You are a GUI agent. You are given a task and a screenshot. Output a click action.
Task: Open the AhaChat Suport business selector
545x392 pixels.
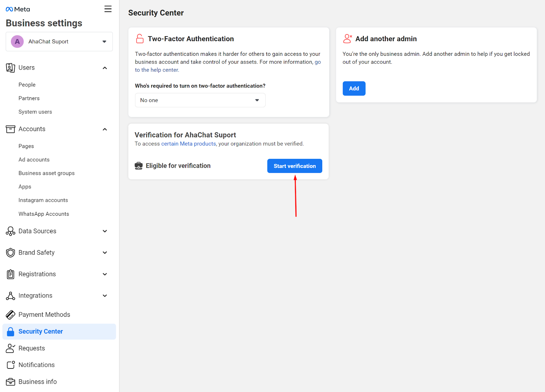tap(59, 42)
